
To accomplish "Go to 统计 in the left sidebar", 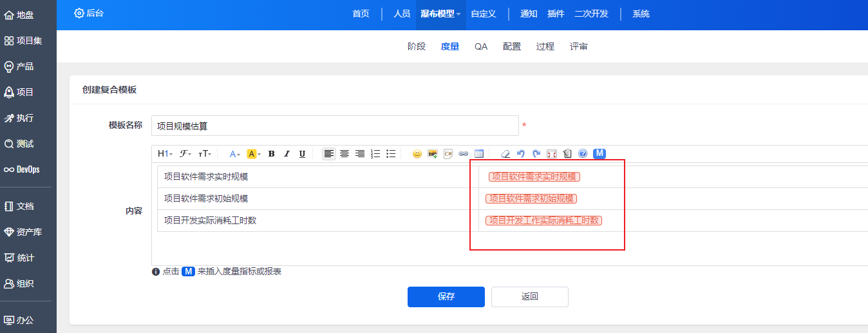I will click(19, 258).
